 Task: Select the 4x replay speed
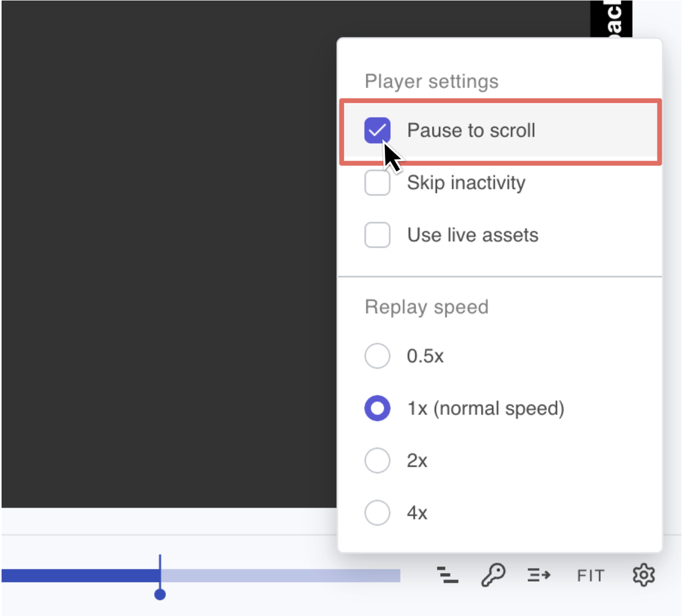tap(378, 513)
